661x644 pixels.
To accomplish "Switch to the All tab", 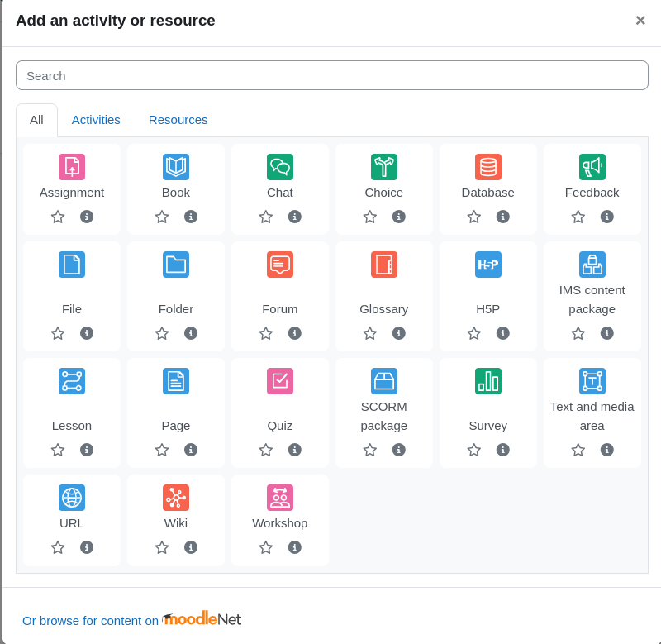I will pyautogui.click(x=36, y=120).
